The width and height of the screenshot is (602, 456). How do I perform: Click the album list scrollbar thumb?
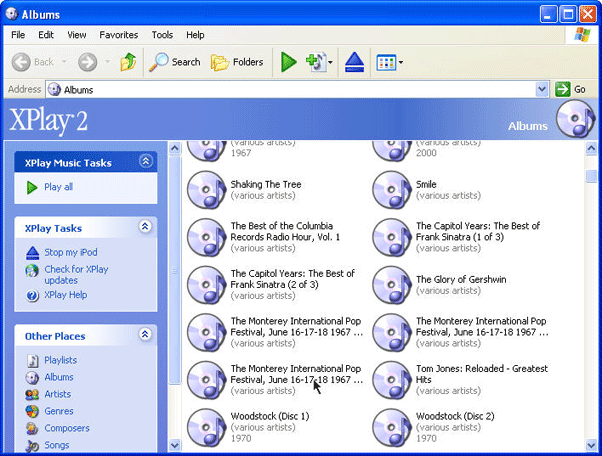(591, 176)
